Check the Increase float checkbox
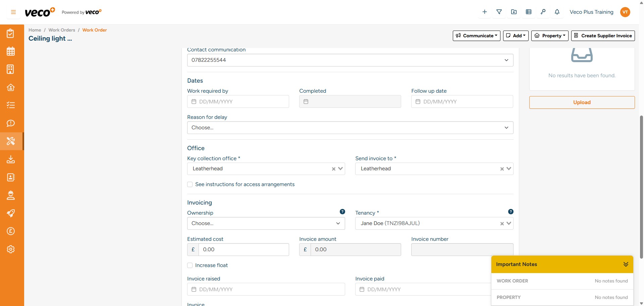 coord(190,265)
